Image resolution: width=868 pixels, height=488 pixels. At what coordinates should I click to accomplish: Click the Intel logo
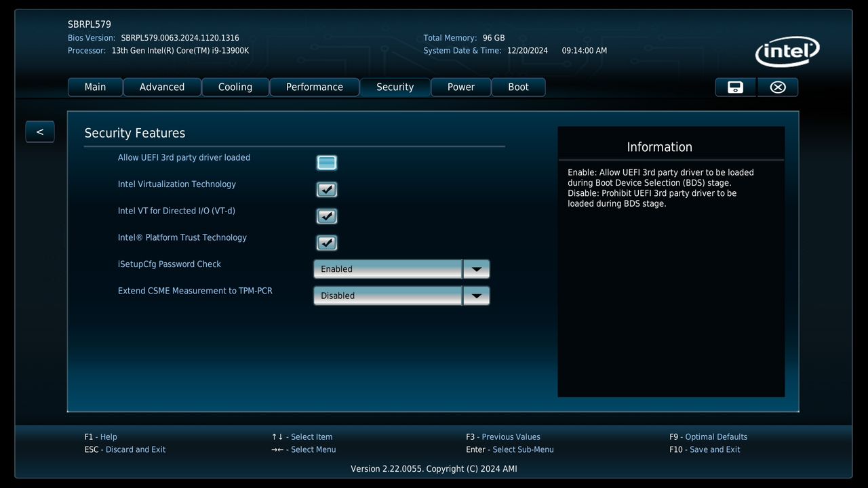click(787, 52)
